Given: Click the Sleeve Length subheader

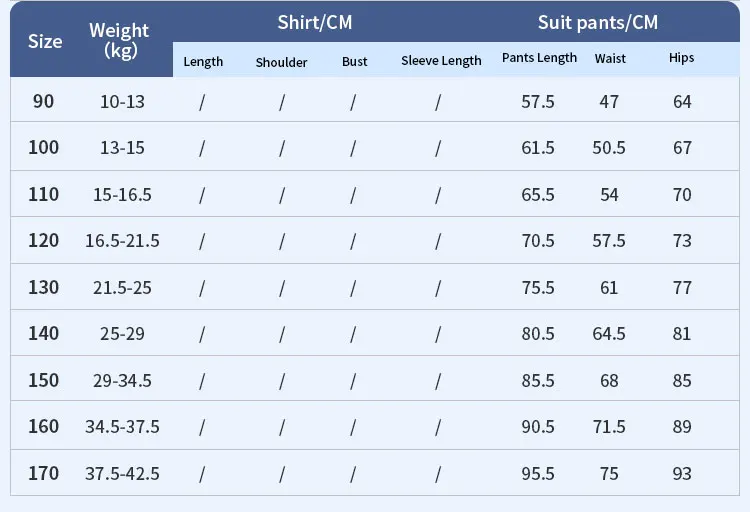Looking at the screenshot, I should [441, 61].
